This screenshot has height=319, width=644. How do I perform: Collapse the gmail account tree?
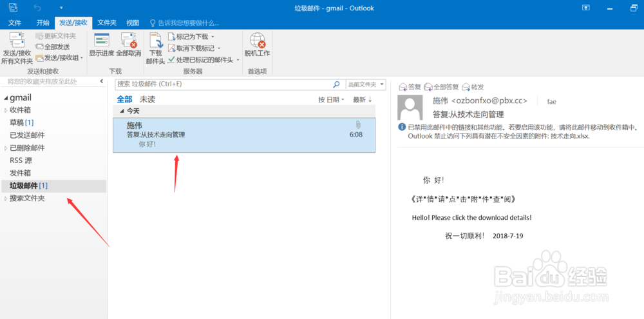pos(6,98)
